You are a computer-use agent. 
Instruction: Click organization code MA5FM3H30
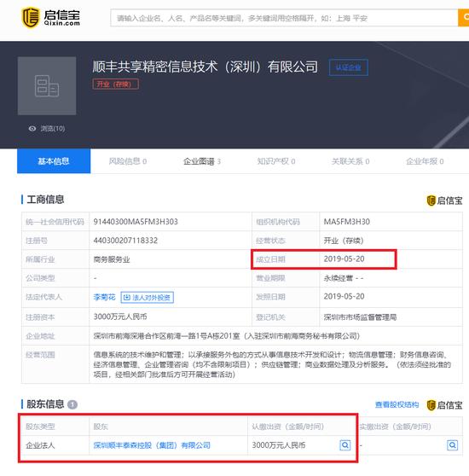tap(347, 222)
